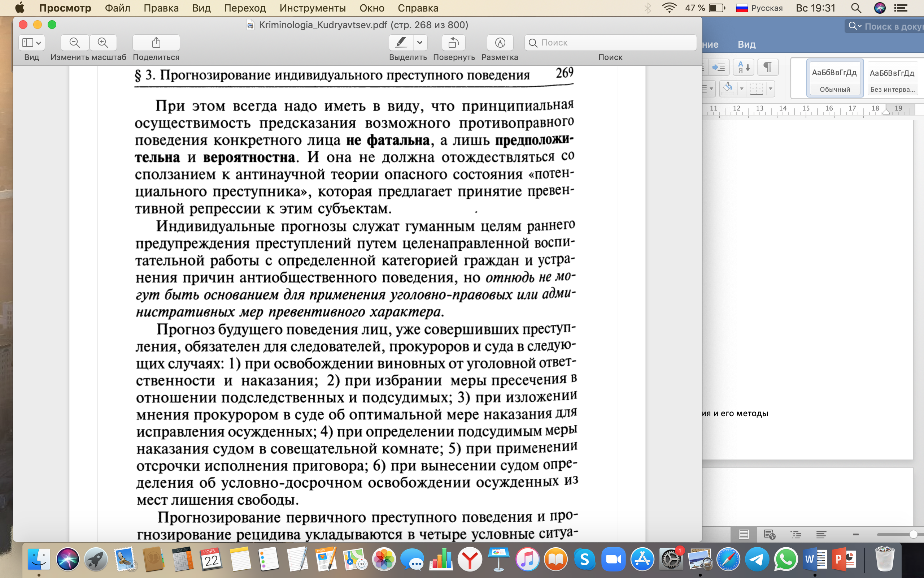Open WhatsApp from the Dock
Screen dimensions: 924x578
click(x=786, y=559)
